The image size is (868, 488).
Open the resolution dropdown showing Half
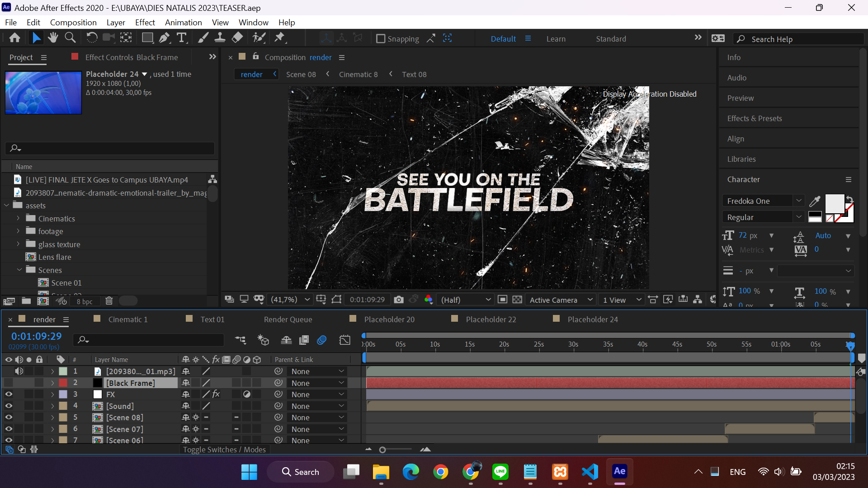pyautogui.click(x=465, y=300)
